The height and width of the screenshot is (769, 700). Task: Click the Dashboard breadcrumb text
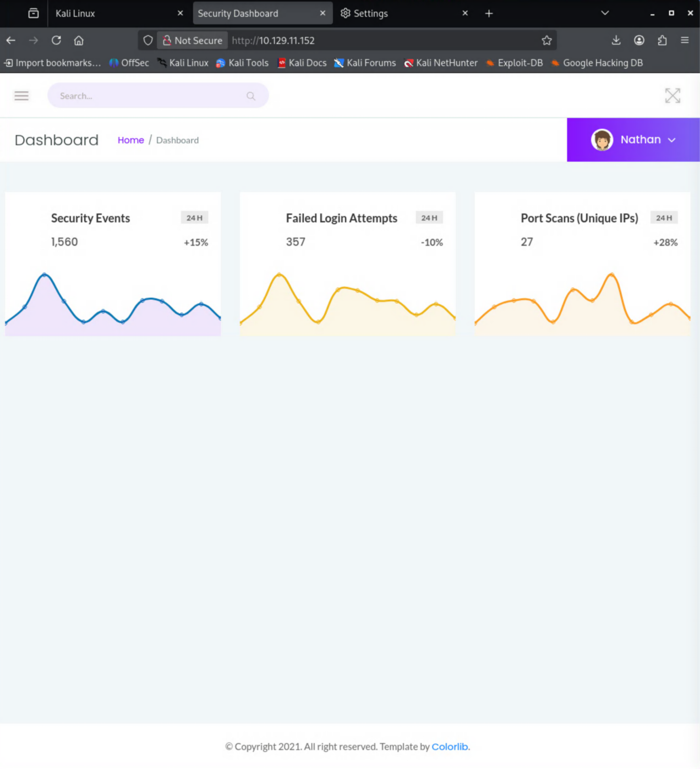[x=177, y=140]
